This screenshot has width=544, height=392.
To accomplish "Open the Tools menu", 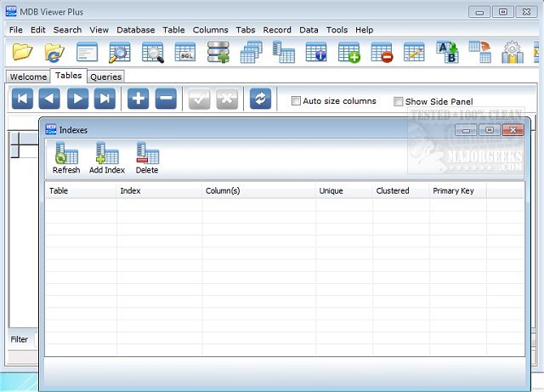I will tap(337, 30).
